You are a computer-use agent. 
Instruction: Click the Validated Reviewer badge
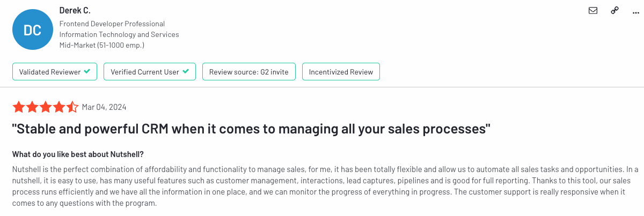click(55, 72)
